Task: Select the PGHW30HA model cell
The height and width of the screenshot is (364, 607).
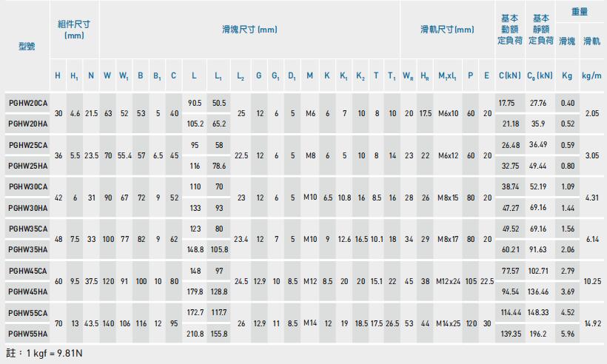Action: [27, 209]
